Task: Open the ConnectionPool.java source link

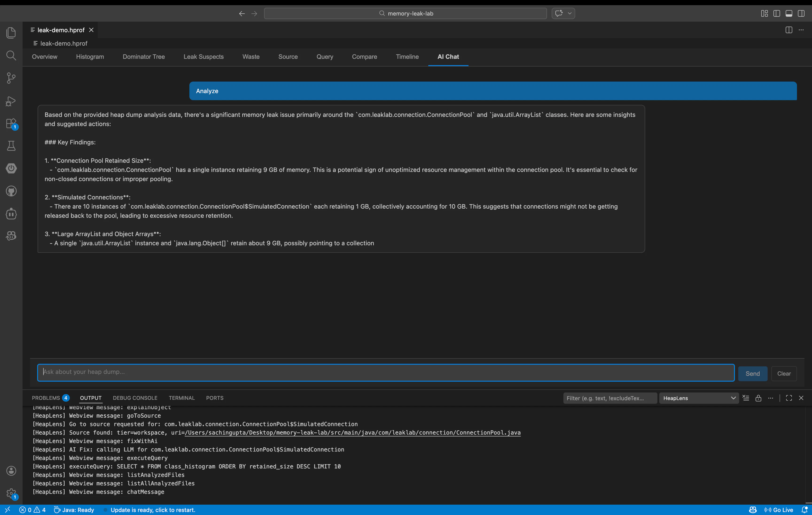Action: click(x=352, y=433)
